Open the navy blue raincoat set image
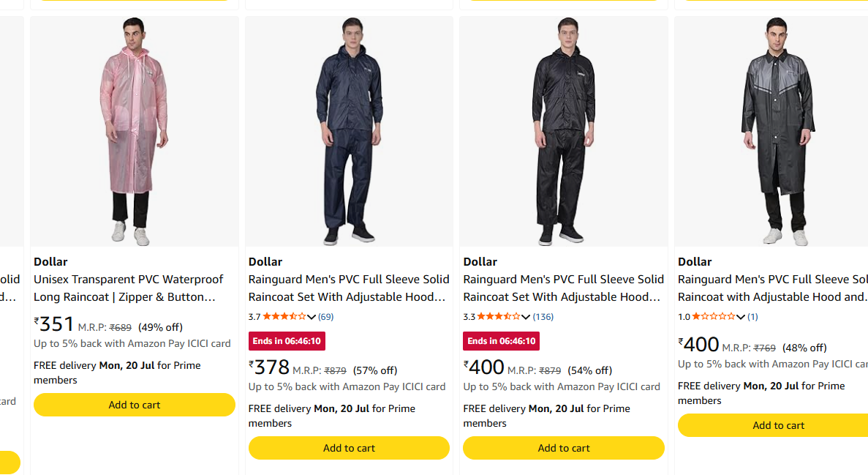The image size is (868, 475). (x=349, y=131)
